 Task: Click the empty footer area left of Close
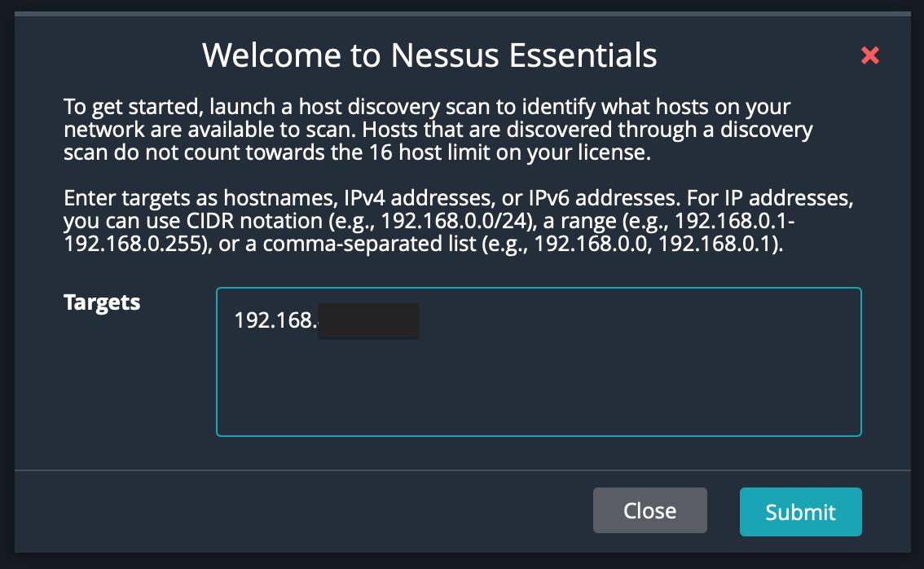pyautogui.click(x=301, y=512)
